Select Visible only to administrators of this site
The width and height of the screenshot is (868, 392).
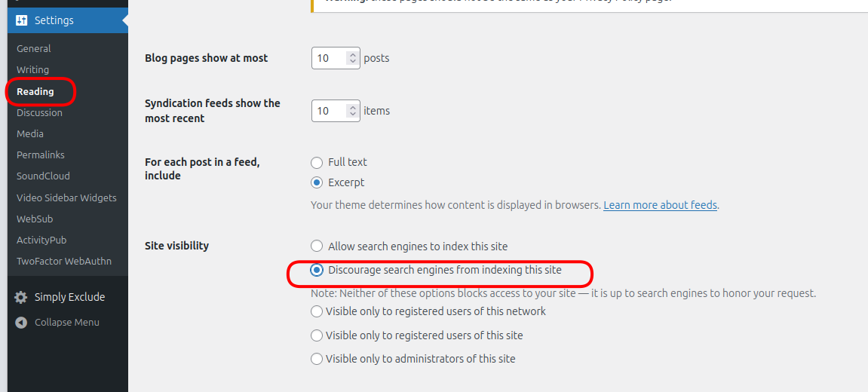tap(317, 359)
